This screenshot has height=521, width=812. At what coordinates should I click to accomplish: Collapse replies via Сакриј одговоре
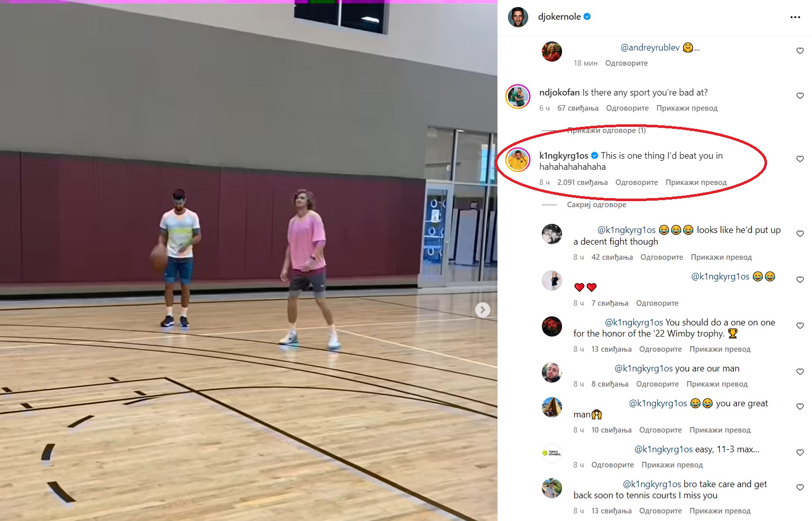[596, 205]
